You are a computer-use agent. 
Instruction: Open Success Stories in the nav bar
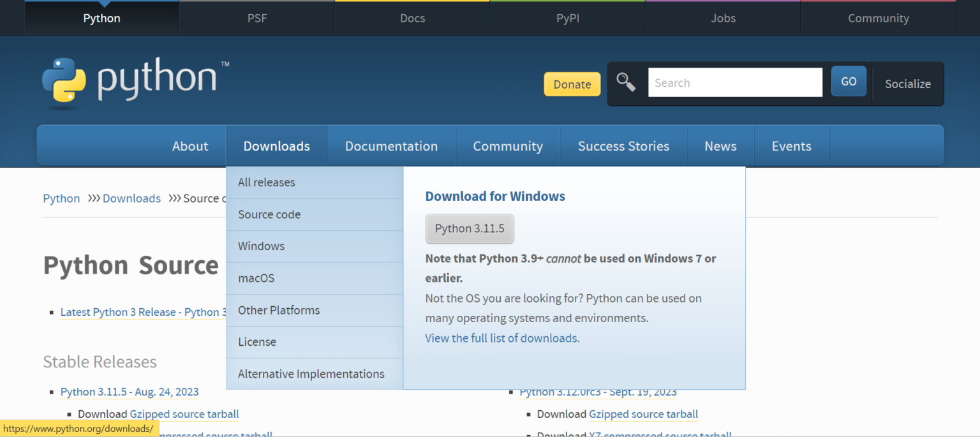[x=623, y=146]
